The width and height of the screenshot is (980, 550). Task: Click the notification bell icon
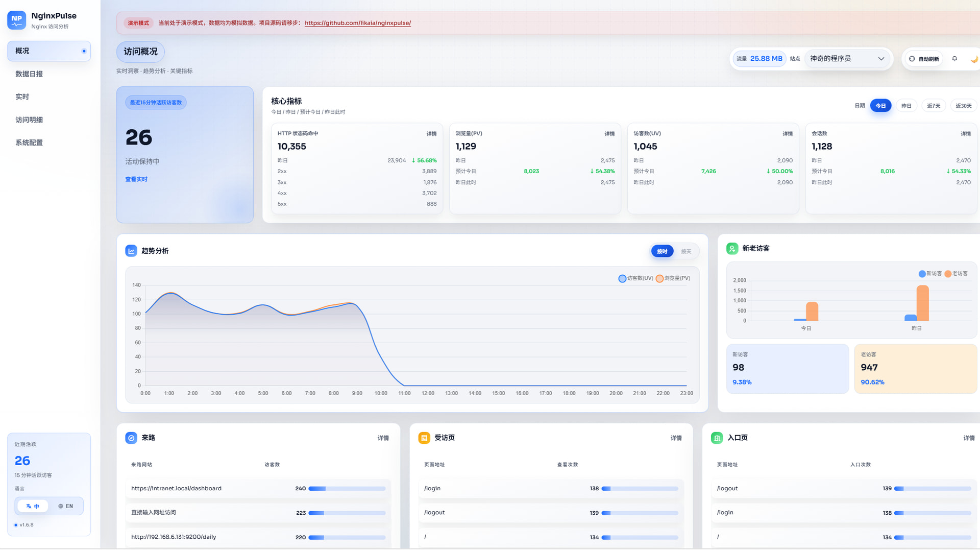click(x=954, y=59)
